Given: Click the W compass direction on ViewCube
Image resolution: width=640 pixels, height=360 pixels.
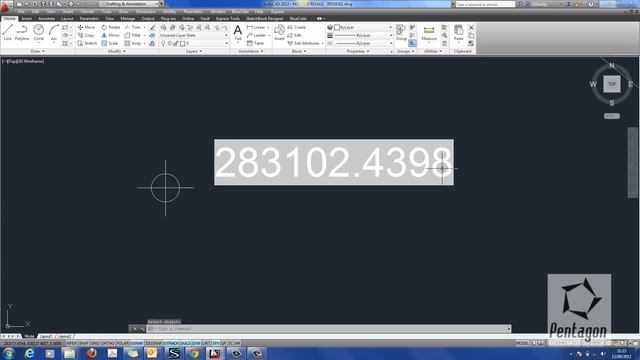Looking at the screenshot, I should pyautogui.click(x=593, y=84).
